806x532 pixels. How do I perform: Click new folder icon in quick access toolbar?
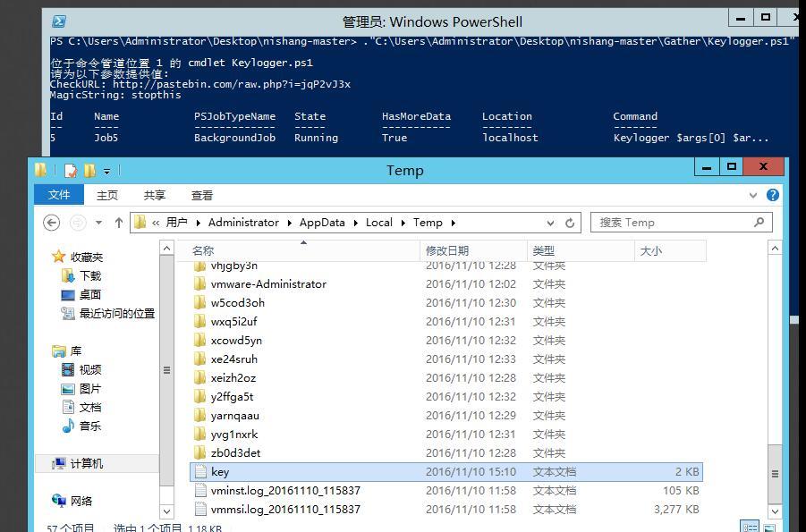coord(89,171)
